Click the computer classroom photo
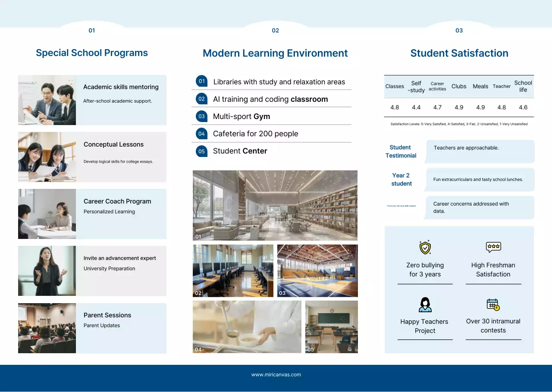 click(x=233, y=271)
